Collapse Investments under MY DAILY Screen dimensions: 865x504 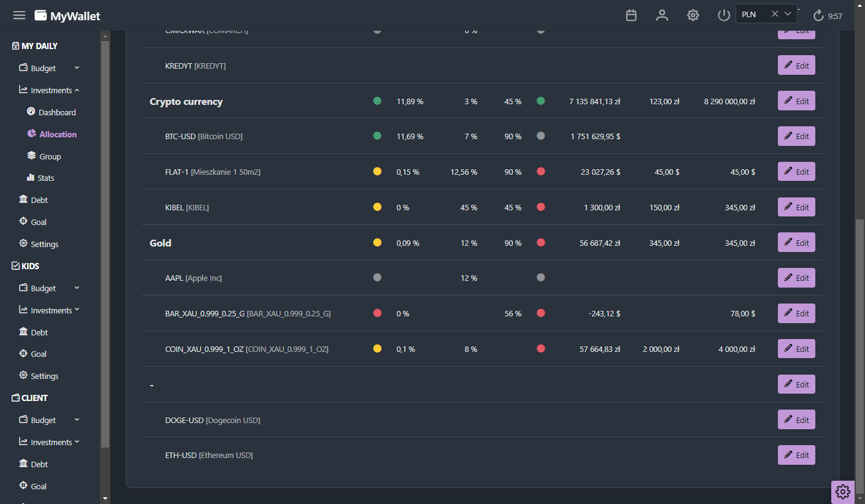[x=50, y=90]
